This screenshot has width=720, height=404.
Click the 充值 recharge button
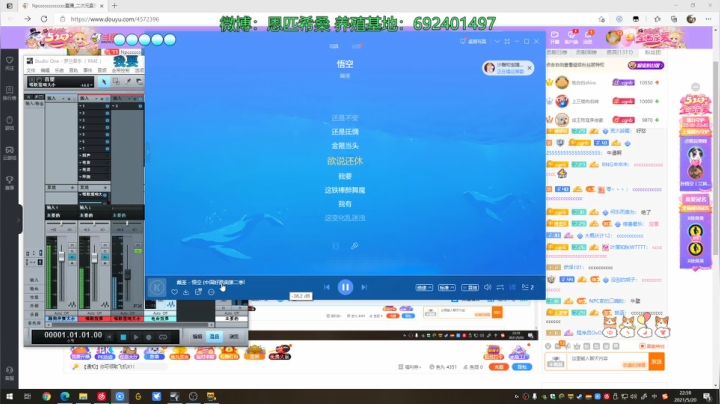click(x=498, y=367)
